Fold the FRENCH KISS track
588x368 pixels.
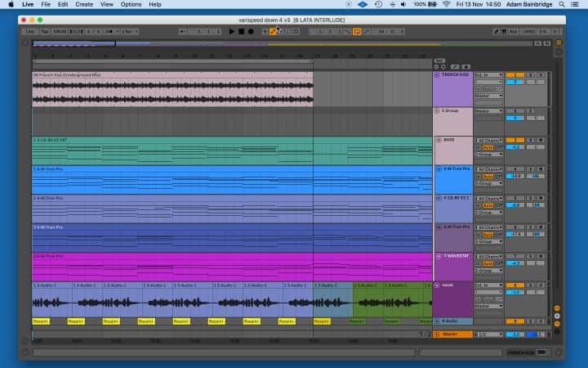(437, 75)
